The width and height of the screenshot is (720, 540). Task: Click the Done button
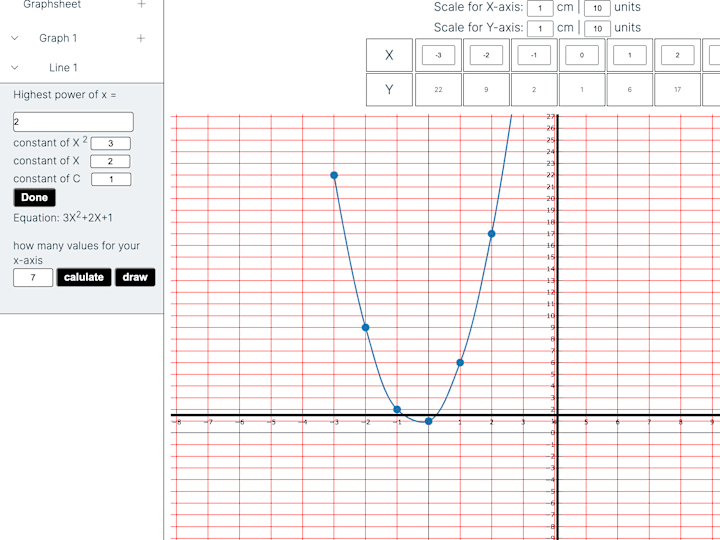tap(34, 197)
